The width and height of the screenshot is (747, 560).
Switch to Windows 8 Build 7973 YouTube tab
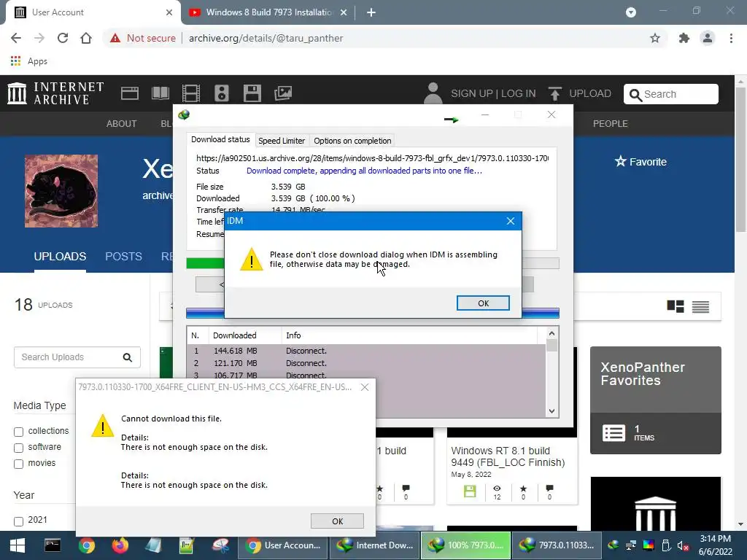pyautogui.click(x=268, y=12)
